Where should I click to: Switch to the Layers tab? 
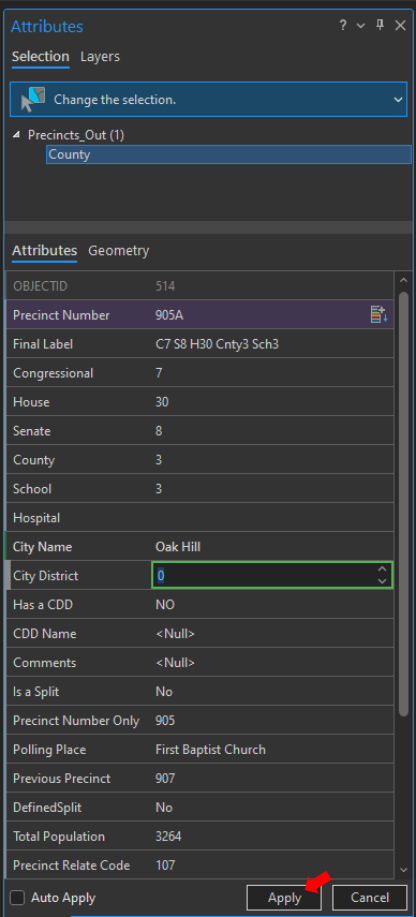point(100,57)
